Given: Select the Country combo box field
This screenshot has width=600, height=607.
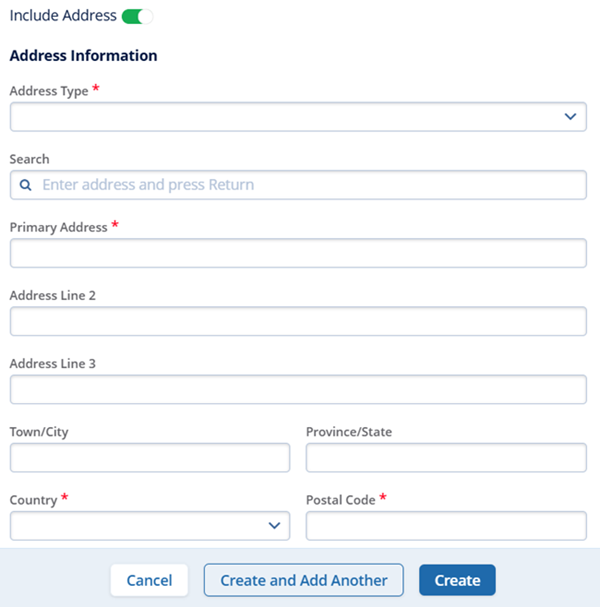Looking at the screenshot, I should click(140, 526).
